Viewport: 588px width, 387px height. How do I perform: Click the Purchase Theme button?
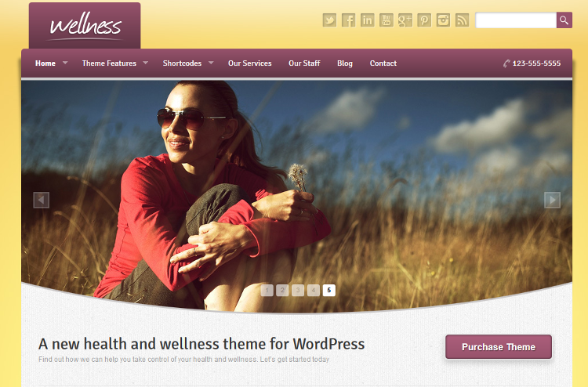pyautogui.click(x=499, y=347)
